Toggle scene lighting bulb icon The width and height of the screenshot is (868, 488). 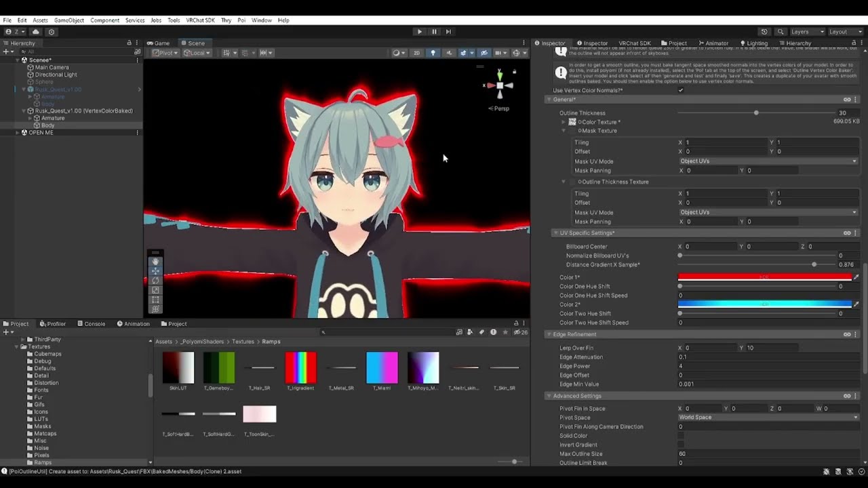(433, 53)
